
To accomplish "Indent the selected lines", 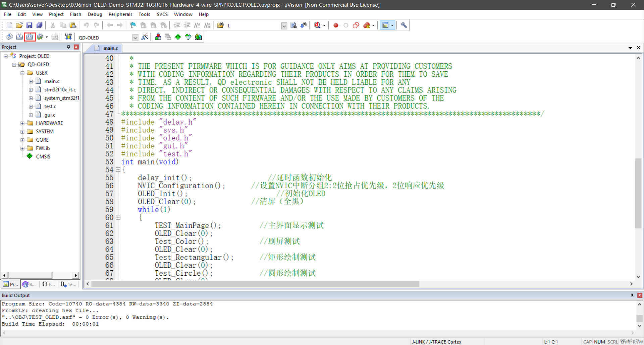I will tap(177, 25).
